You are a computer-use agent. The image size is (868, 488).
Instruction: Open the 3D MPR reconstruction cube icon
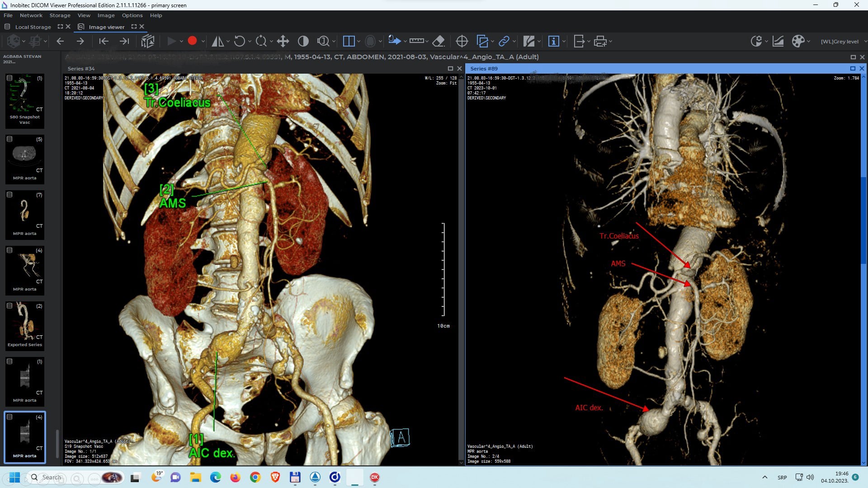click(x=147, y=41)
